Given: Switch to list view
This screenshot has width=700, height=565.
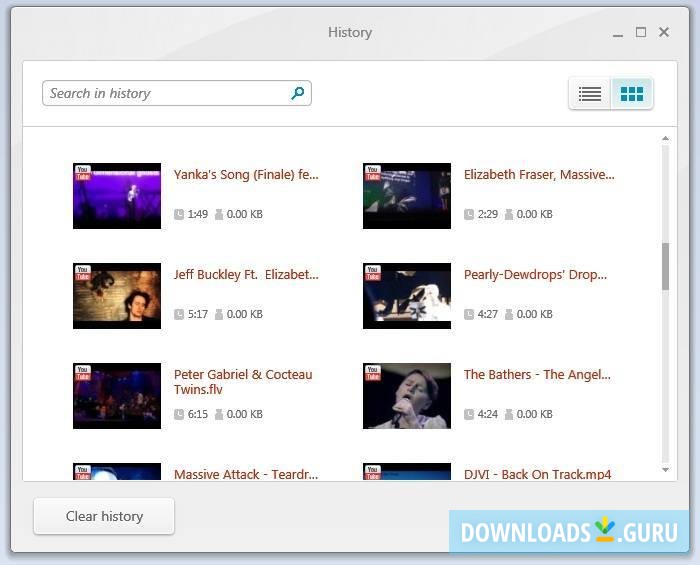Looking at the screenshot, I should point(590,94).
